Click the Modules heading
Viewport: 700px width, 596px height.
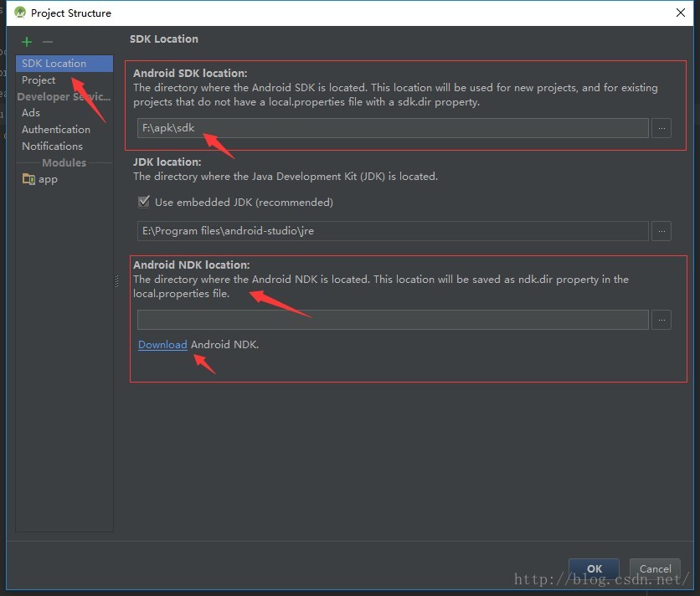[64, 162]
